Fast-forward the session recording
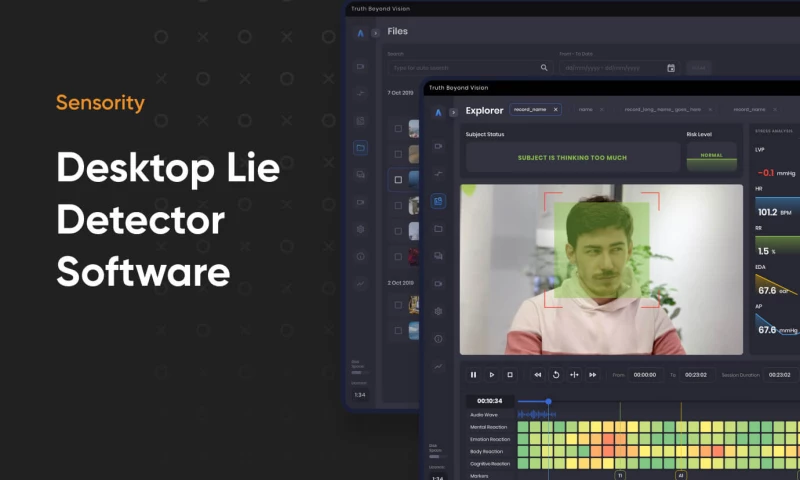The width and height of the screenshot is (800, 480). 593,375
